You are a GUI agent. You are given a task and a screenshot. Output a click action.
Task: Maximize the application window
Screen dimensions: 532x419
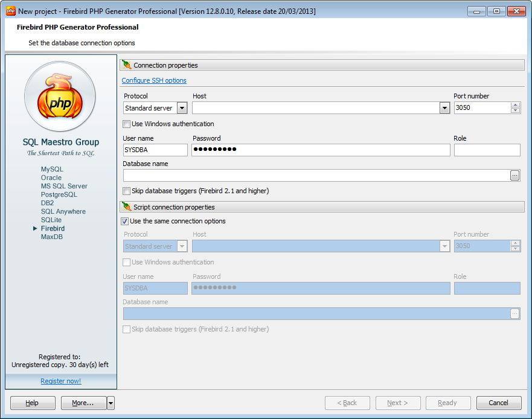(x=496, y=11)
